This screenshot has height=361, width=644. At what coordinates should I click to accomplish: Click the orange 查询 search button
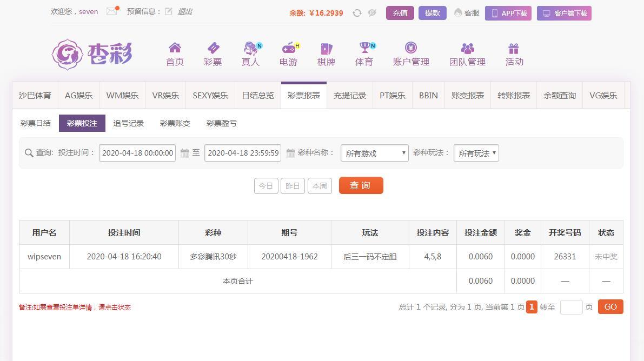[x=361, y=185]
